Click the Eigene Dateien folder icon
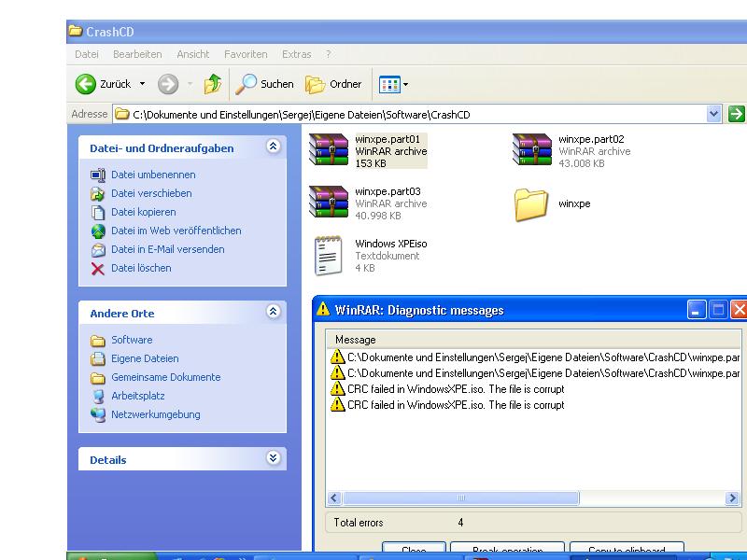 pyautogui.click(x=98, y=358)
